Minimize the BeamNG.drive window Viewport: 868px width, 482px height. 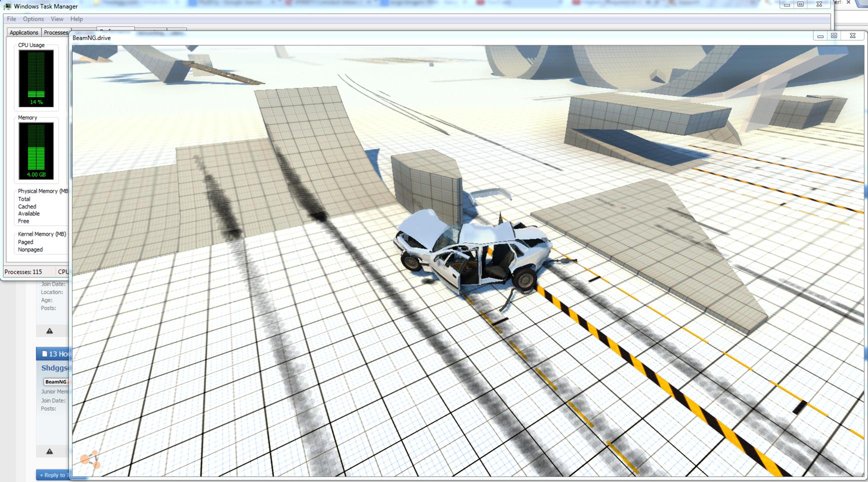[x=820, y=36]
